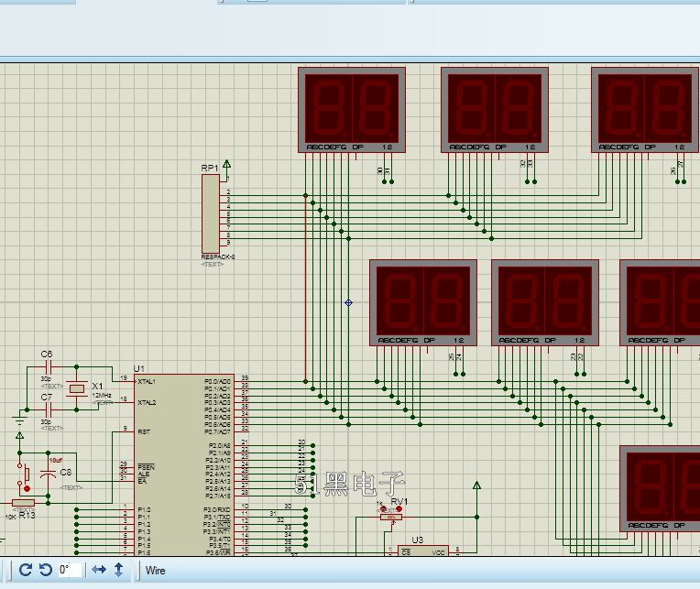This screenshot has height=589, width=700.
Task: Click the P2.0/A8 pin label on U1
Action: click(219, 445)
